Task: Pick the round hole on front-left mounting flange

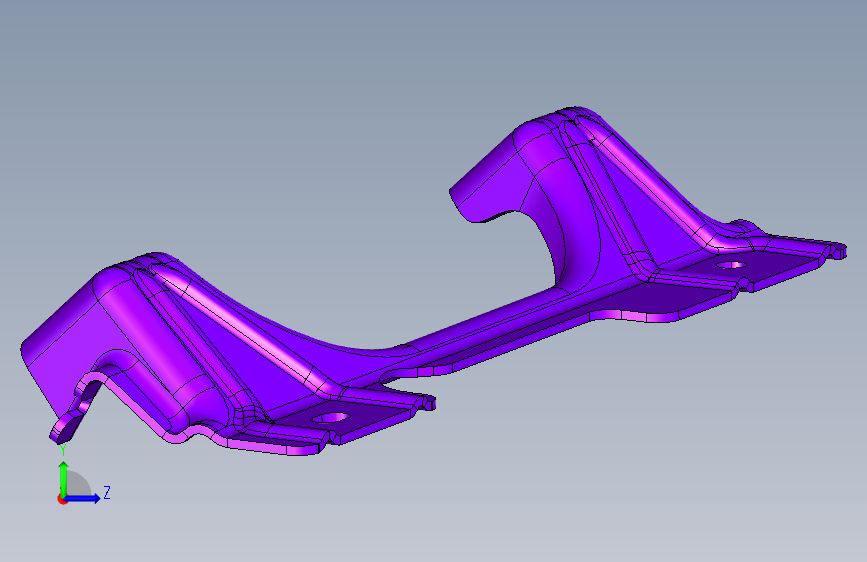Action: click(x=331, y=418)
